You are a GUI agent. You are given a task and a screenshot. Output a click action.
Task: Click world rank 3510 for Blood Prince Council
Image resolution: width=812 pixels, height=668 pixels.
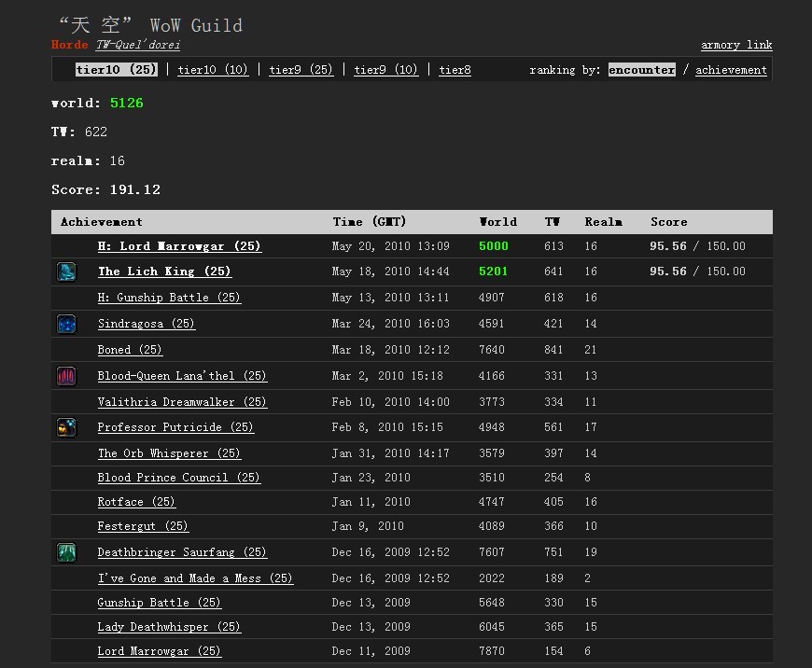tap(492, 478)
